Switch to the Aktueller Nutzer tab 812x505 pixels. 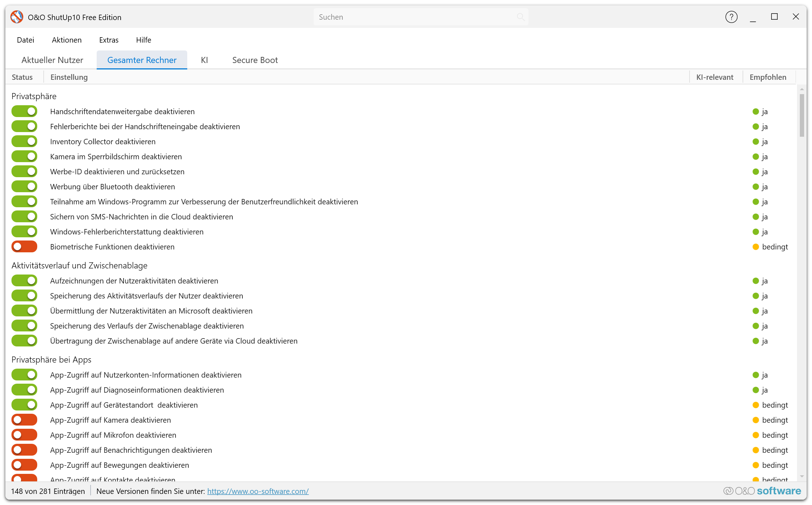52,60
